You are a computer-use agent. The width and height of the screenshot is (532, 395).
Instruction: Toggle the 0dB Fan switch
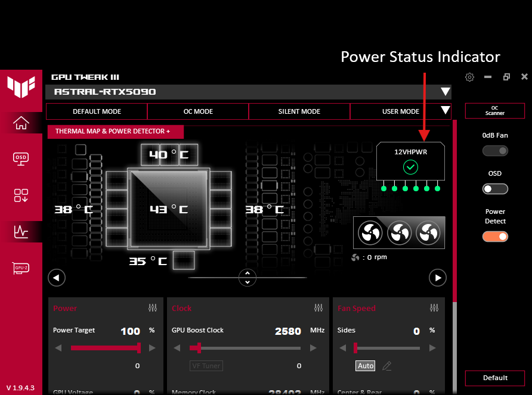pyautogui.click(x=495, y=151)
